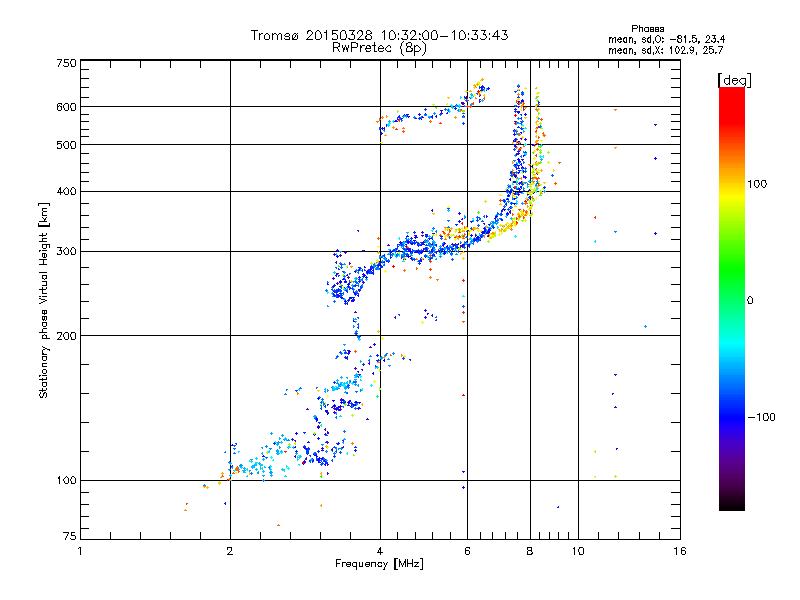This screenshot has height=600, width=800.
Task: Click the y-axis label 'Stationary phase Virtual Height [km]'
Action: coord(43,300)
